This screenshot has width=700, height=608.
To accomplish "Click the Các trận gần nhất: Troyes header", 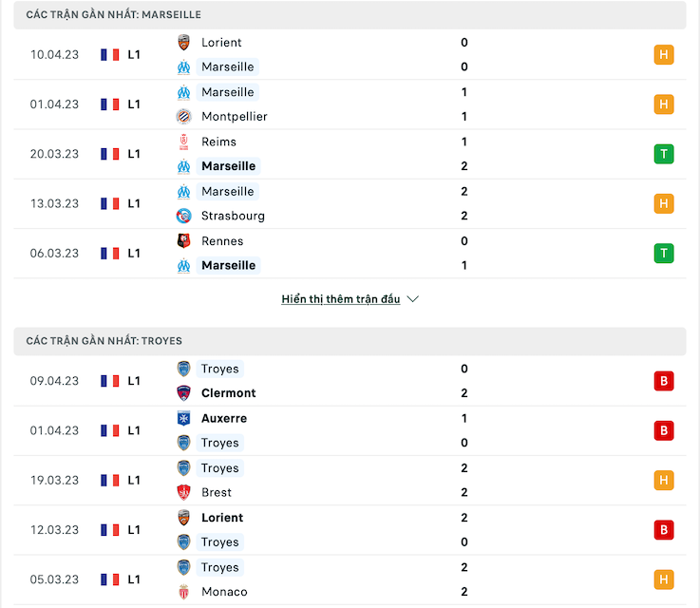I will 350,341.
